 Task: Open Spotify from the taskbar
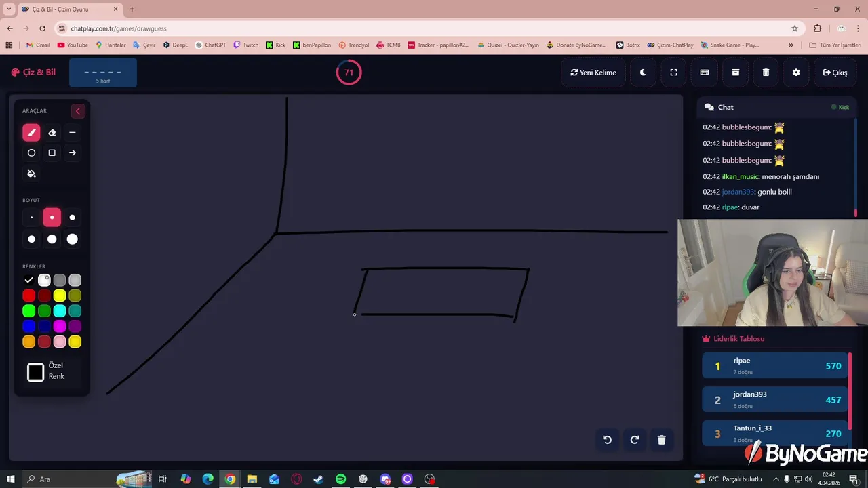tap(340, 479)
